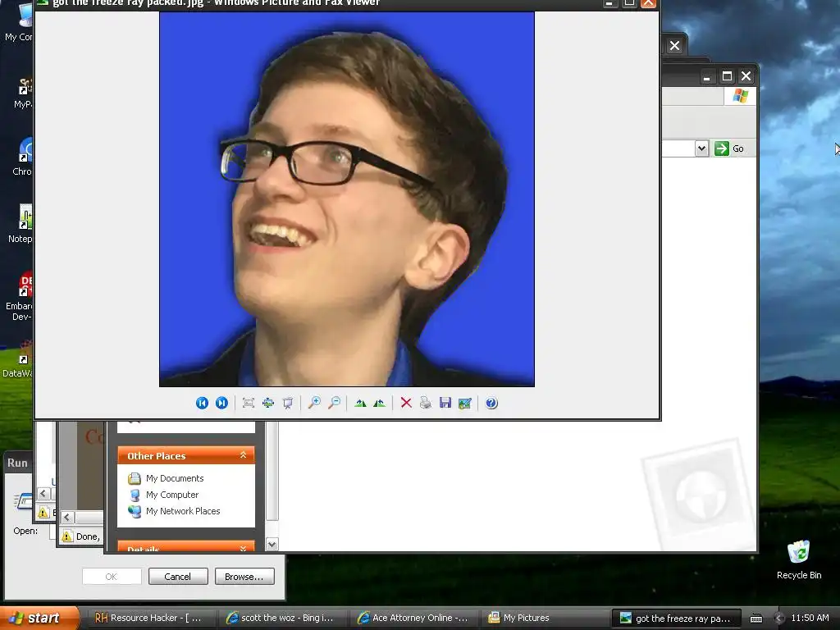Go to the previous image in viewer
Viewport: 840px width, 630px height.
click(x=202, y=403)
